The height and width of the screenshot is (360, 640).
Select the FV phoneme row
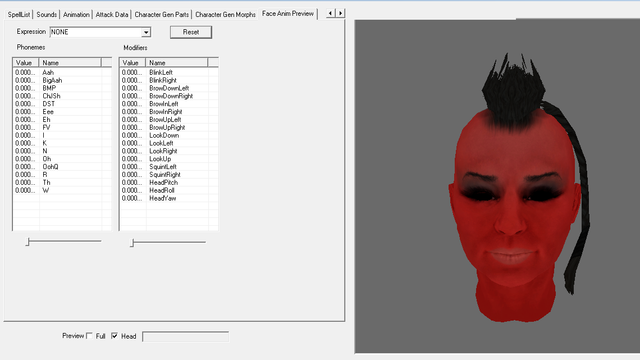tap(62, 127)
